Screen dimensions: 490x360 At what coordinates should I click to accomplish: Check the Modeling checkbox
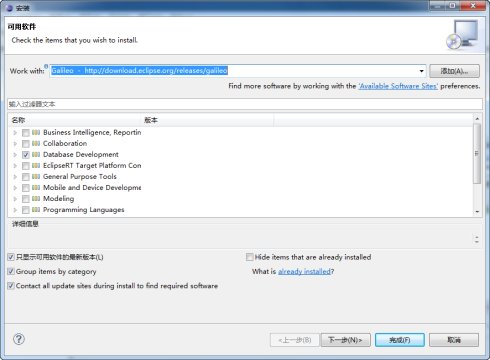26,199
